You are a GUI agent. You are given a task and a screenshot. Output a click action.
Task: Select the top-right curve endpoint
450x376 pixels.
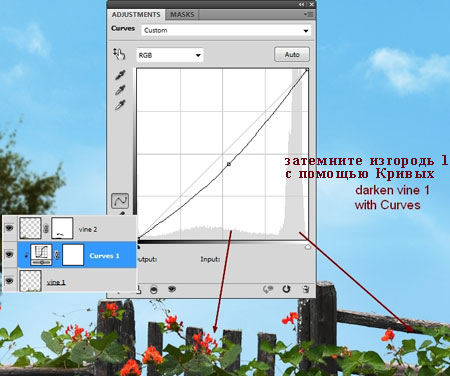point(307,70)
